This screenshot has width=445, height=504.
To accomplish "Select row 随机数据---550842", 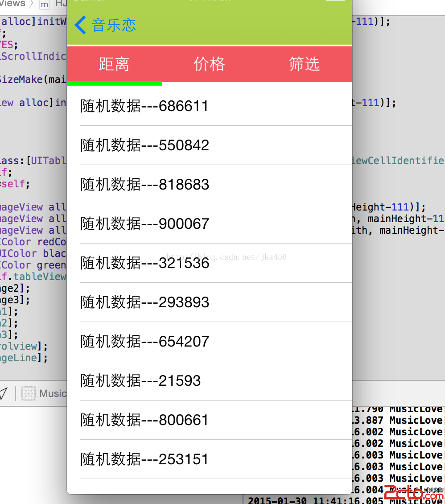I will 210,145.
